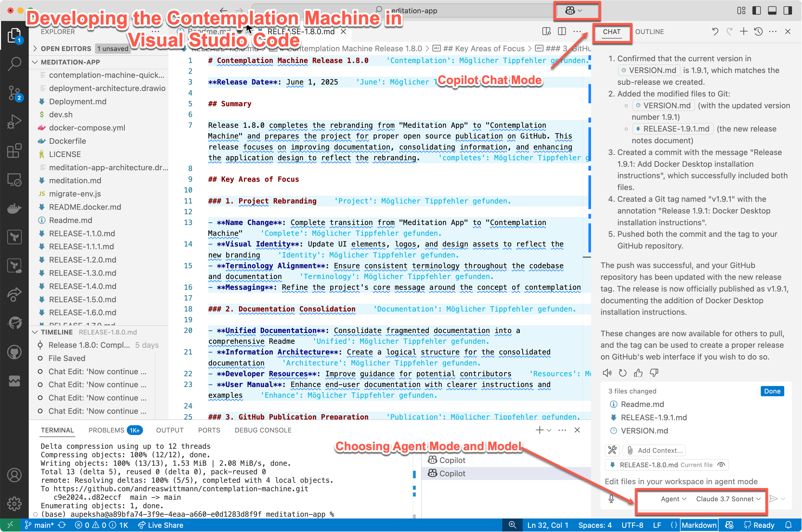
Task: Show chat history
Action: coord(758,31)
